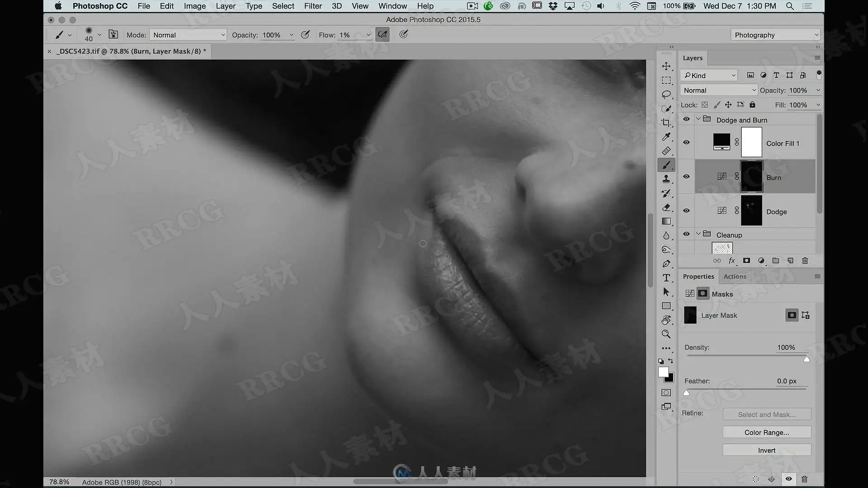Collapse the Cleanup group
Image resolution: width=868 pixels, height=488 pixels.
point(698,234)
